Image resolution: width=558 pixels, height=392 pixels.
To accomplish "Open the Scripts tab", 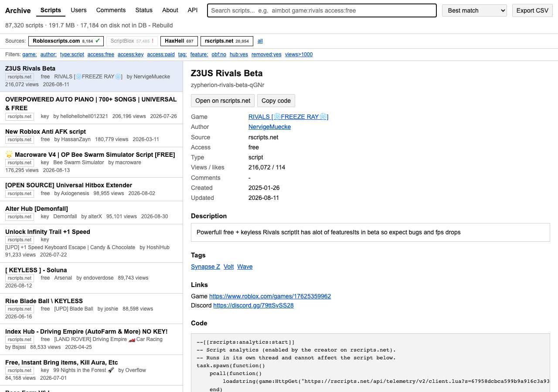I will point(51,10).
